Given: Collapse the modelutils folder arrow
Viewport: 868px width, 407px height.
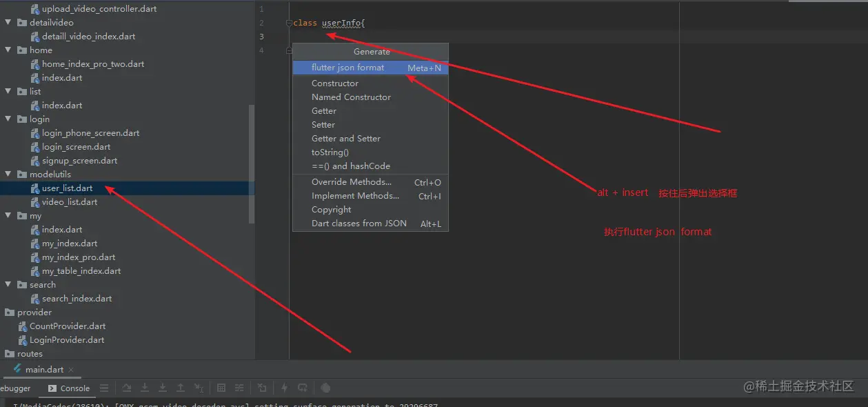Looking at the screenshot, I should coord(8,175).
